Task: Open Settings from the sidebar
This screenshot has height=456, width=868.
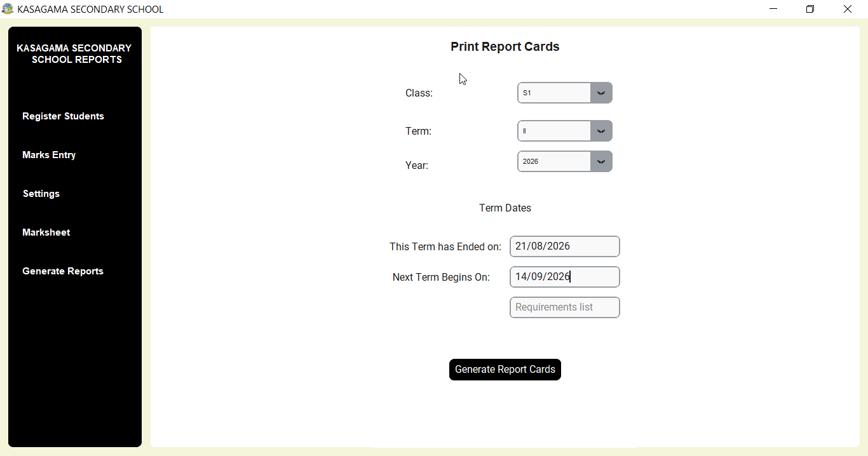Action: (41, 194)
